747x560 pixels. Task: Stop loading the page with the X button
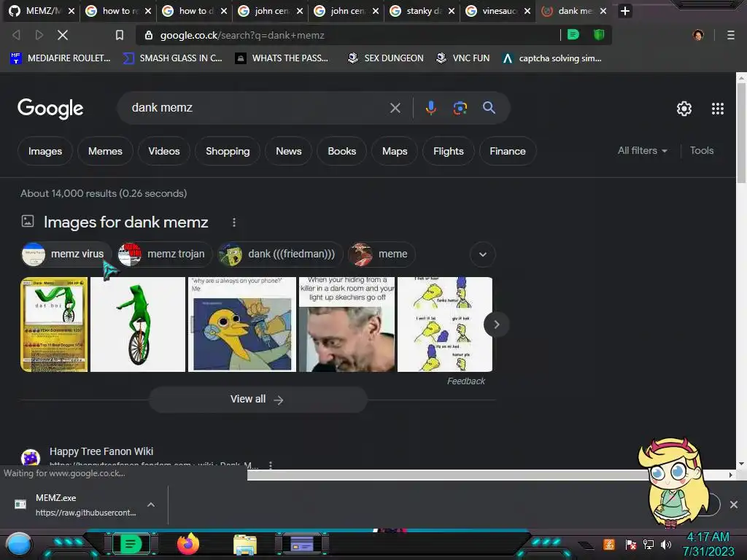pos(63,35)
